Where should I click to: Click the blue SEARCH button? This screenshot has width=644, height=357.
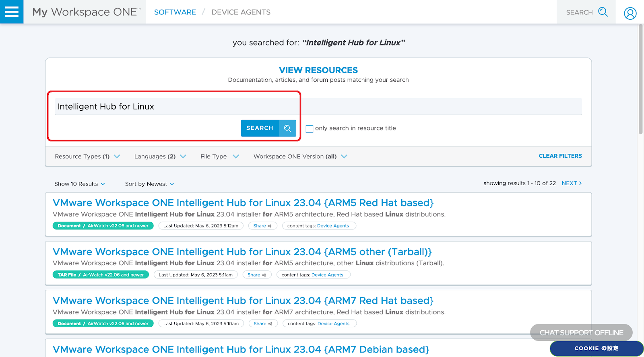[x=268, y=128]
